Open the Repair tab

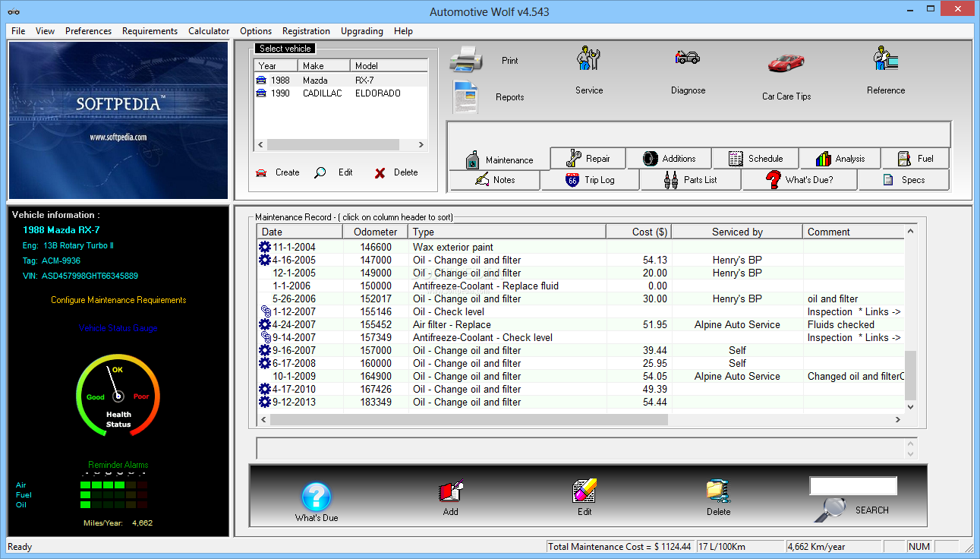pos(588,158)
